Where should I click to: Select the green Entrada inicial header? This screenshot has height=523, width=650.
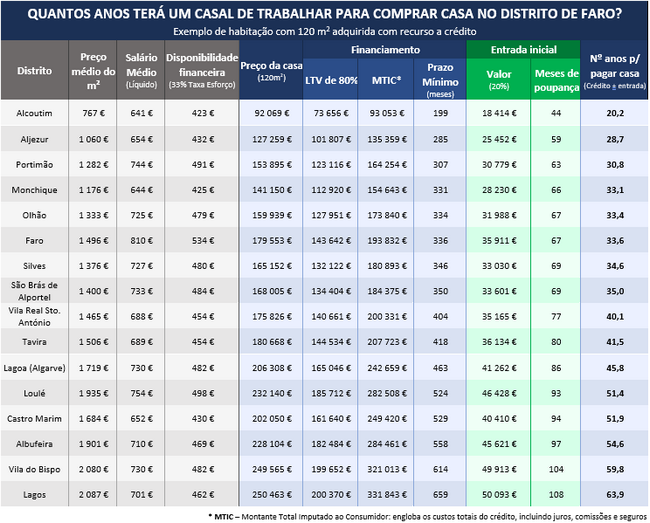(x=522, y=49)
